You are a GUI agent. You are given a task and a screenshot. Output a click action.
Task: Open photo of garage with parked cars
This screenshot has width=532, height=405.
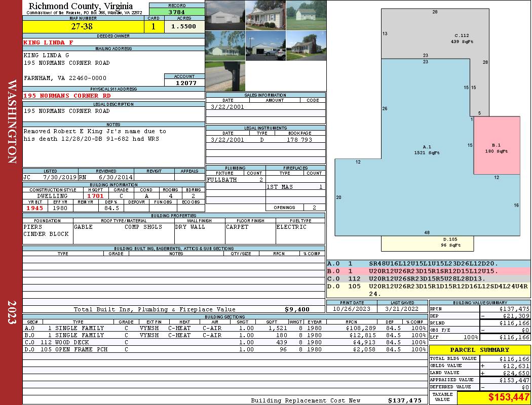click(265, 46)
